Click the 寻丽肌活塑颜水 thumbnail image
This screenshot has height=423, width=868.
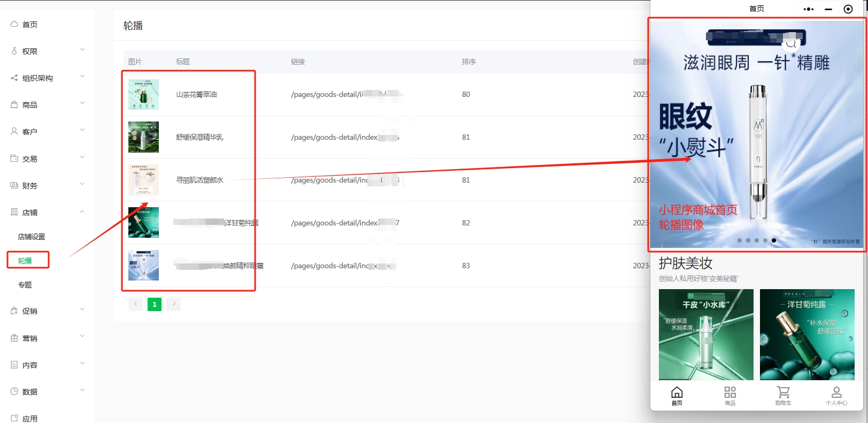click(x=143, y=180)
